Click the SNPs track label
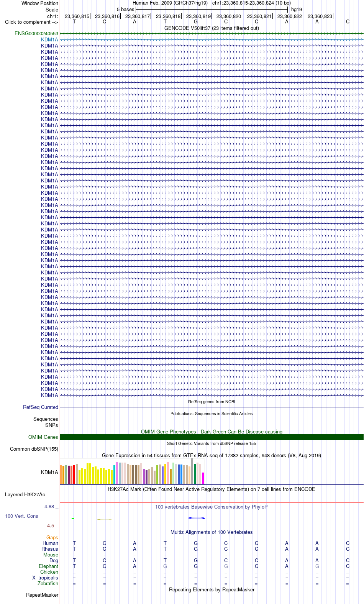The height and width of the screenshot is (604, 364). pos(52,425)
